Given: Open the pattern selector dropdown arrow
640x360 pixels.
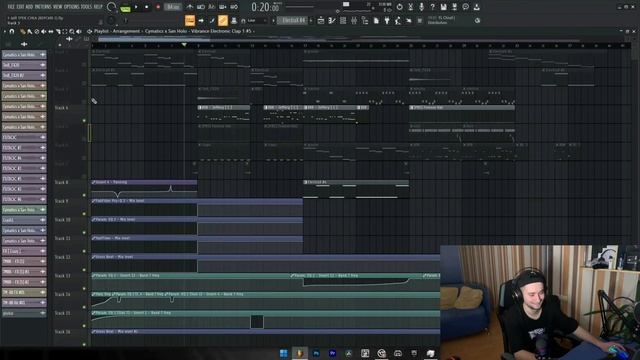Looking at the screenshot, I should (311, 20).
